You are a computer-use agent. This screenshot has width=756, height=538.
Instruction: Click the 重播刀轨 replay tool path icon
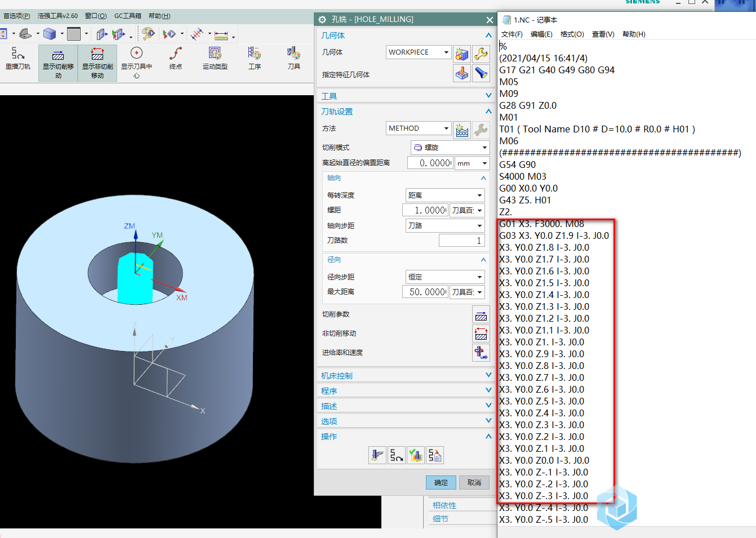[18, 54]
